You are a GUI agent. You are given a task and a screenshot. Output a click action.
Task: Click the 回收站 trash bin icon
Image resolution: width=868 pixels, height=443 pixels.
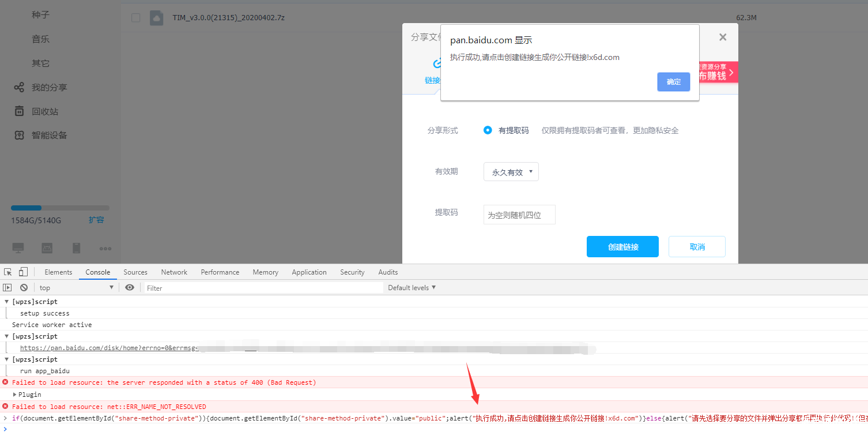tap(19, 111)
